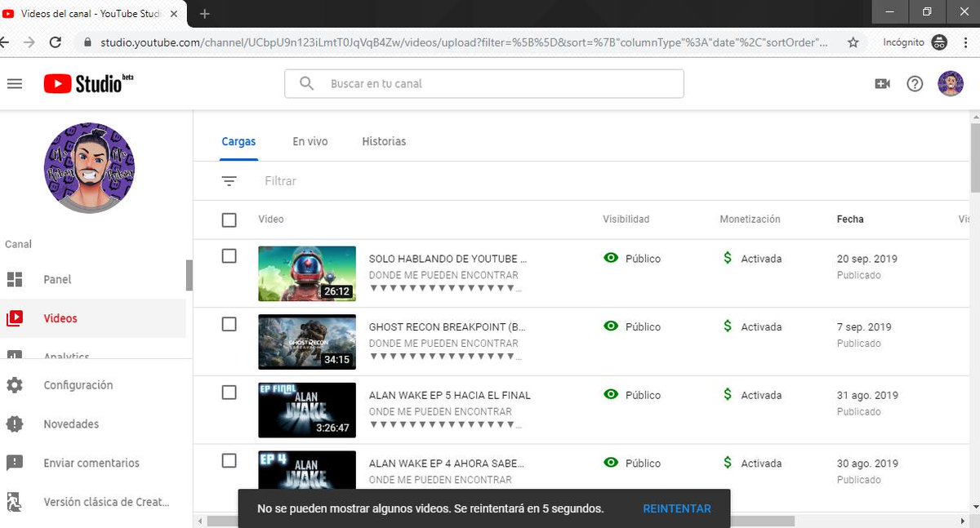The image size is (980, 528).
Task: Open ALAN WAKE EP 5 HACIA EL FINAL
Action: point(450,395)
